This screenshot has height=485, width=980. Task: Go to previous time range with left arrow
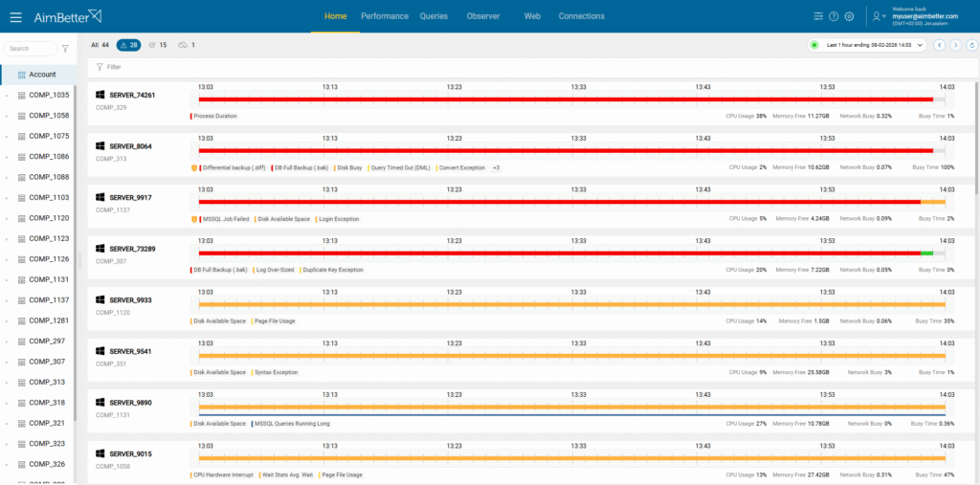pos(940,45)
